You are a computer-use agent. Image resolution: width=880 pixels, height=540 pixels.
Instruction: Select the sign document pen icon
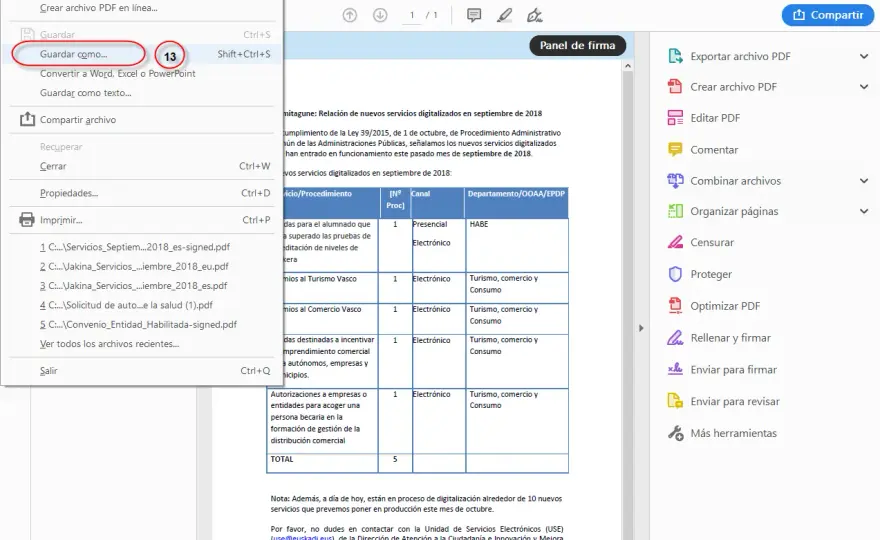coord(534,15)
